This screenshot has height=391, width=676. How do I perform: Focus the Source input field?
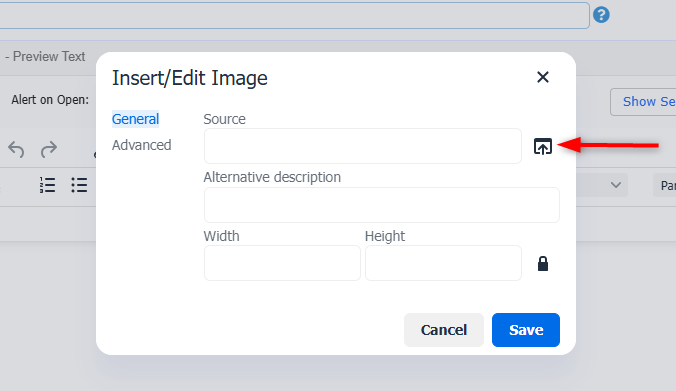[x=363, y=146]
